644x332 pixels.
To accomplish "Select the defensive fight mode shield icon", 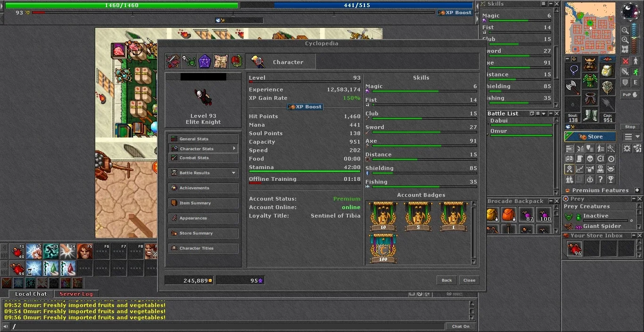I will (625, 82).
